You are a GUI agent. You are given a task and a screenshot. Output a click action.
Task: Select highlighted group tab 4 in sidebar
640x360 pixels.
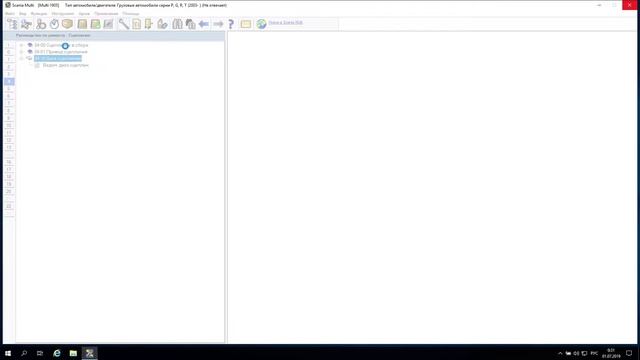pos(9,81)
